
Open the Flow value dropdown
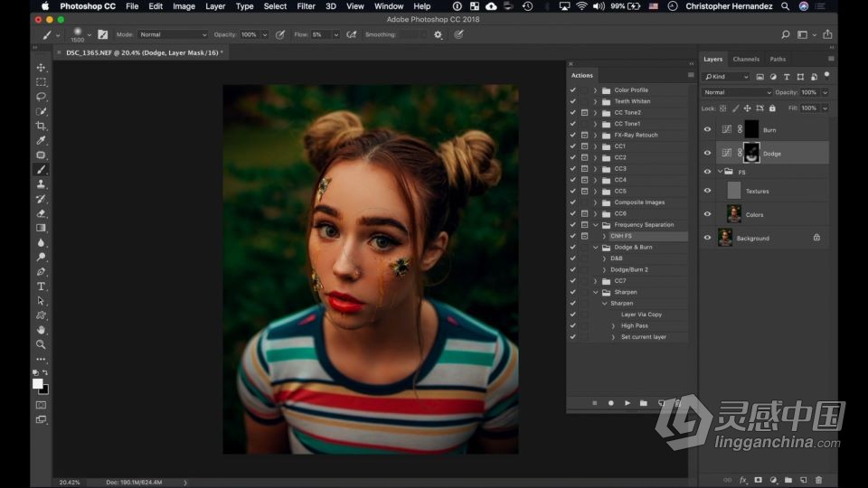[x=336, y=34]
